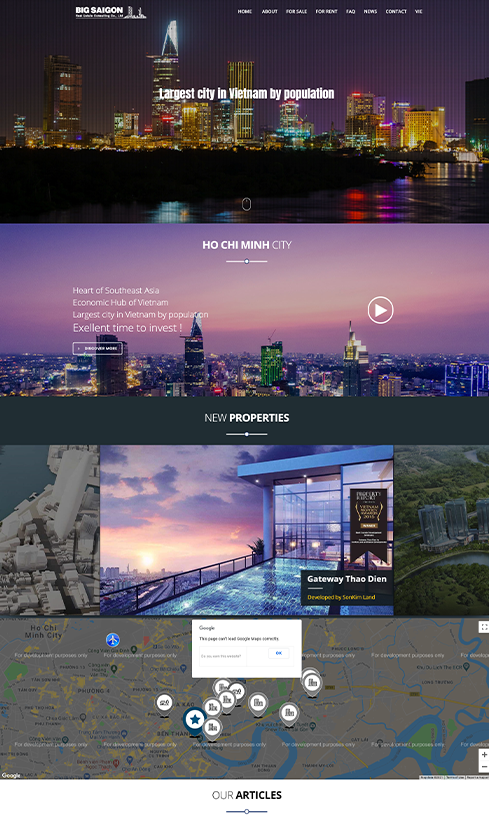Zoom in on the map
The width and height of the screenshot is (489, 819).
point(484,755)
